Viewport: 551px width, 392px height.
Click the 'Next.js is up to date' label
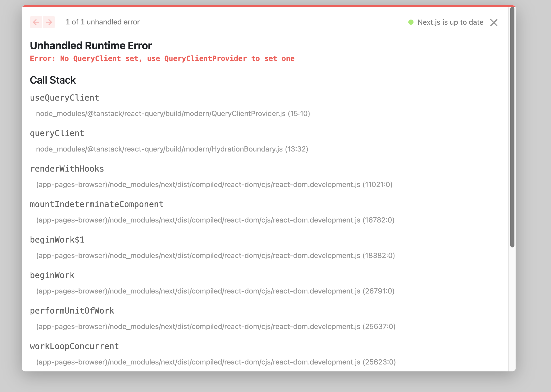(450, 22)
